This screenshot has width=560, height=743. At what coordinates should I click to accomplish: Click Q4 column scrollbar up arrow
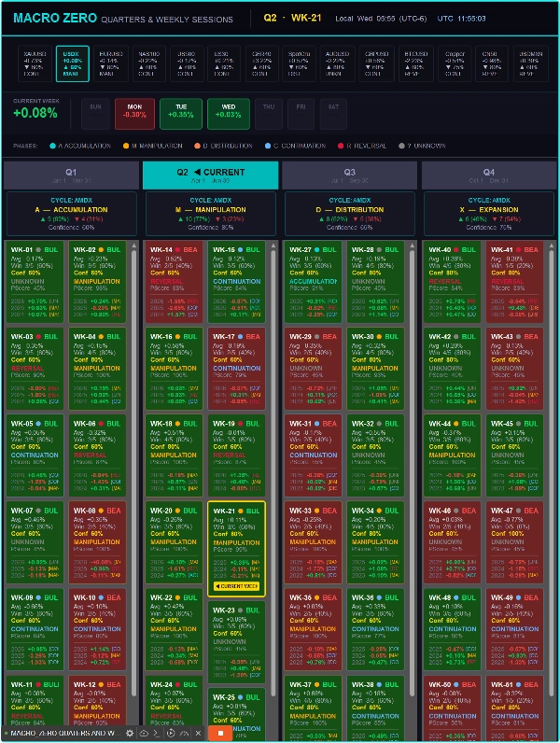tap(552, 245)
